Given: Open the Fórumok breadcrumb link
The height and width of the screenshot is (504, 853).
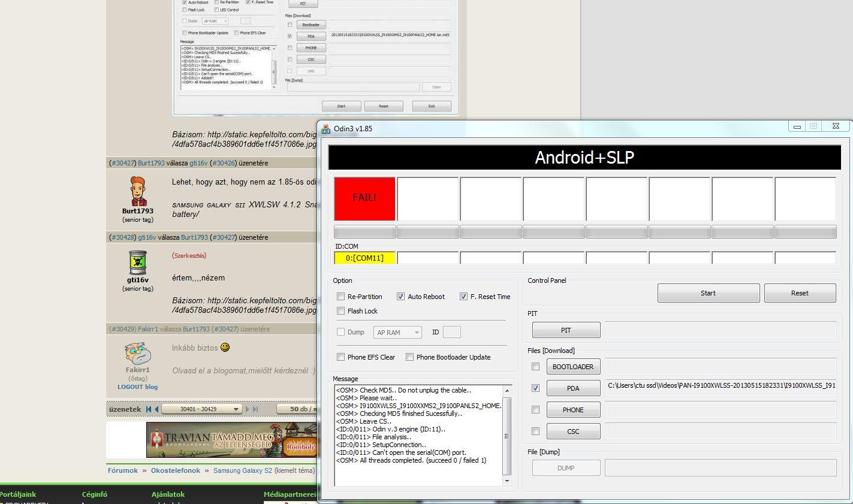Looking at the screenshot, I should tap(123, 470).
